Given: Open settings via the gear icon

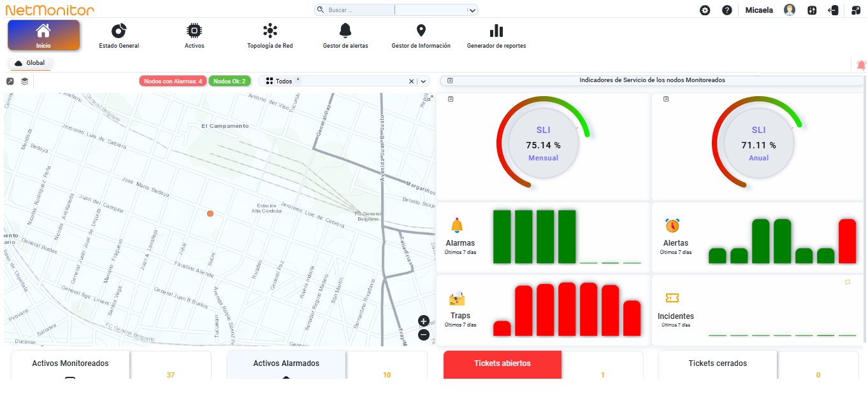Looking at the screenshot, I should tap(705, 10).
